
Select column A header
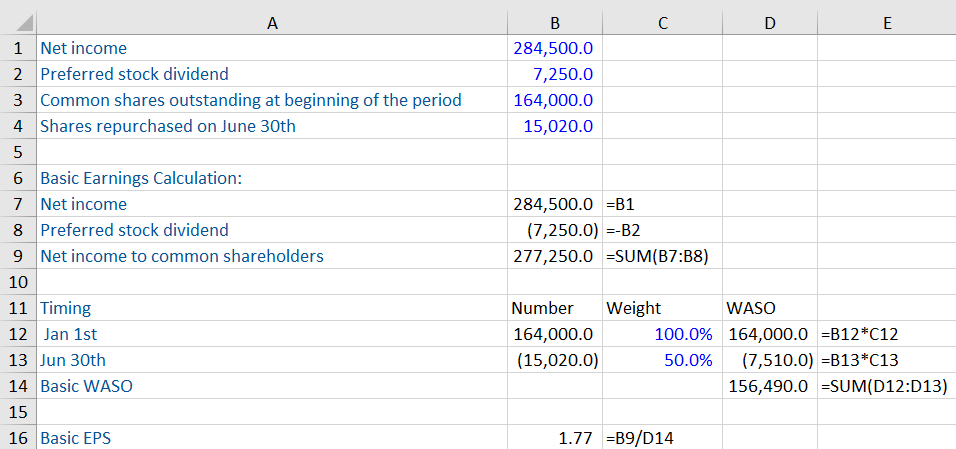point(271,18)
